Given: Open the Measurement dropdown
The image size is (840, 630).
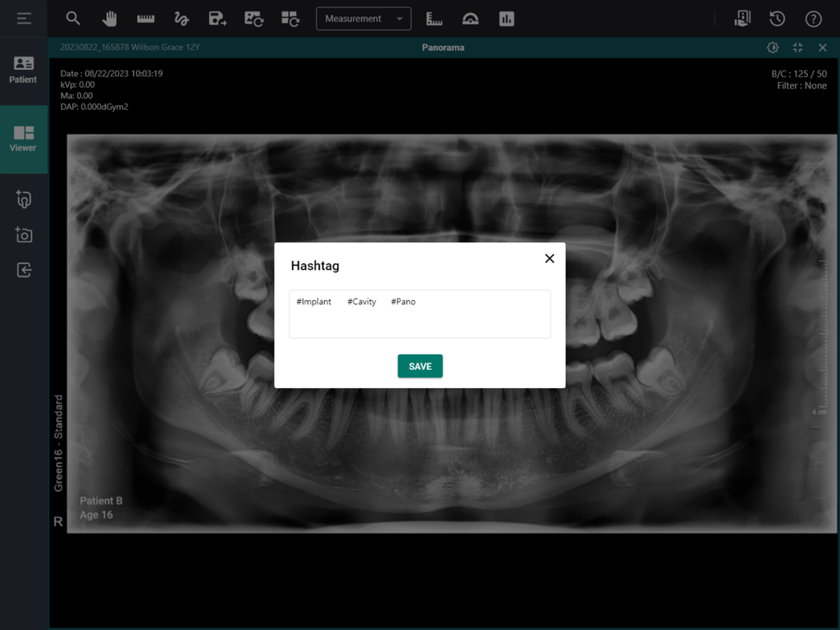Looking at the screenshot, I should (x=363, y=18).
